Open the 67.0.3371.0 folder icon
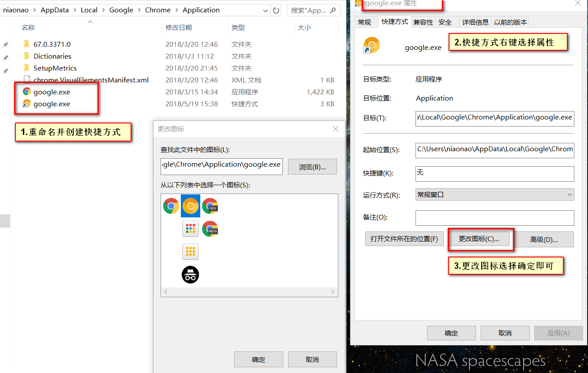This screenshot has width=588, height=373. coord(26,44)
